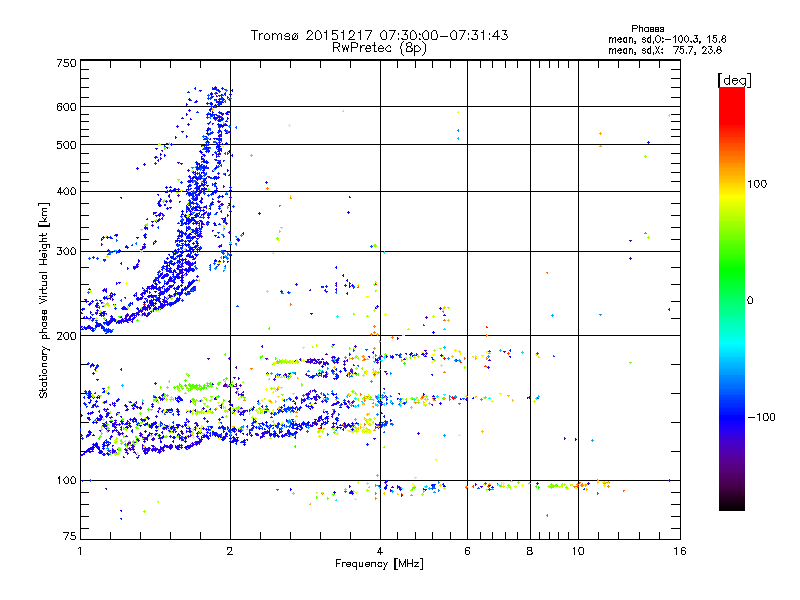Click the x-axis frequency label "1"
Image resolution: width=800 pixels, height=600 pixels.
click(x=80, y=551)
